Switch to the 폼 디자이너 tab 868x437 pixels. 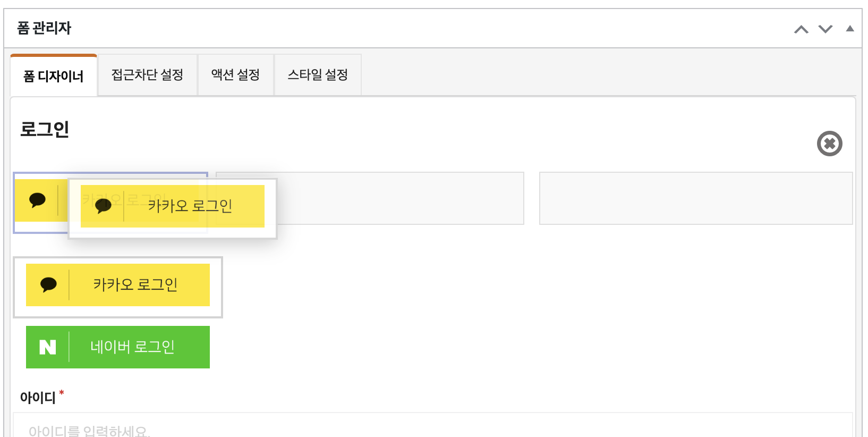(x=54, y=76)
